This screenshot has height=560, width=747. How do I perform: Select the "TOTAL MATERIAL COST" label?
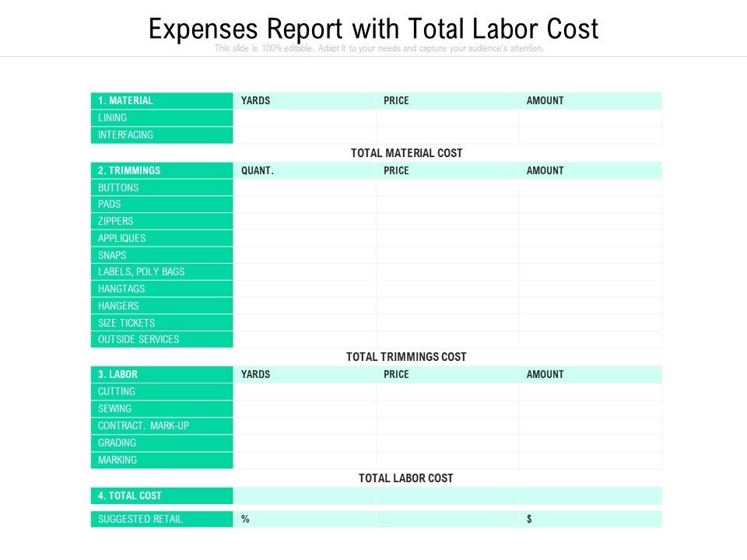coord(406,153)
